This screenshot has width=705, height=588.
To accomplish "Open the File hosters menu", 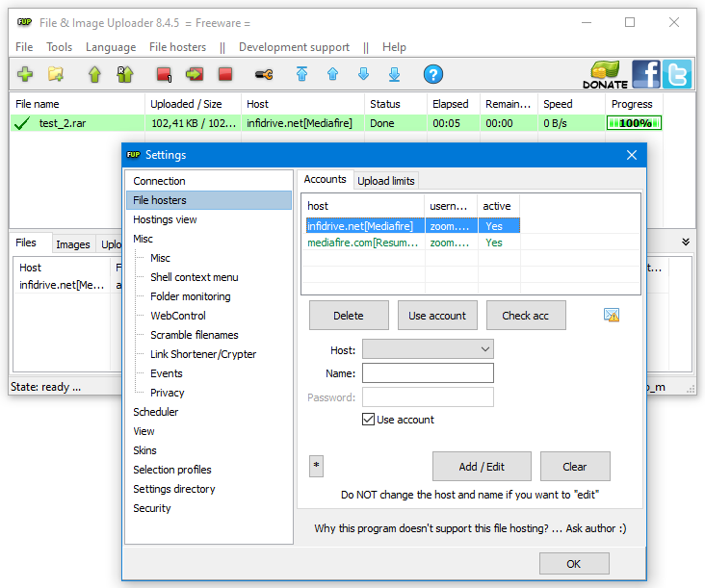I will (177, 47).
